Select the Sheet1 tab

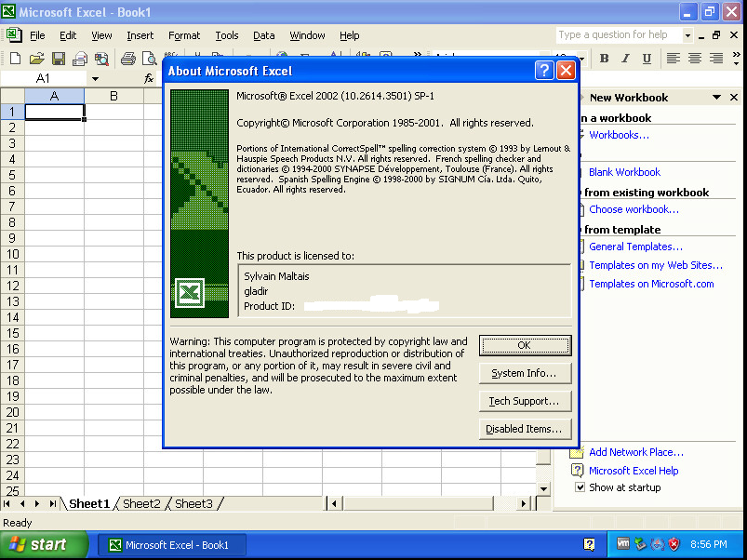tap(89, 503)
